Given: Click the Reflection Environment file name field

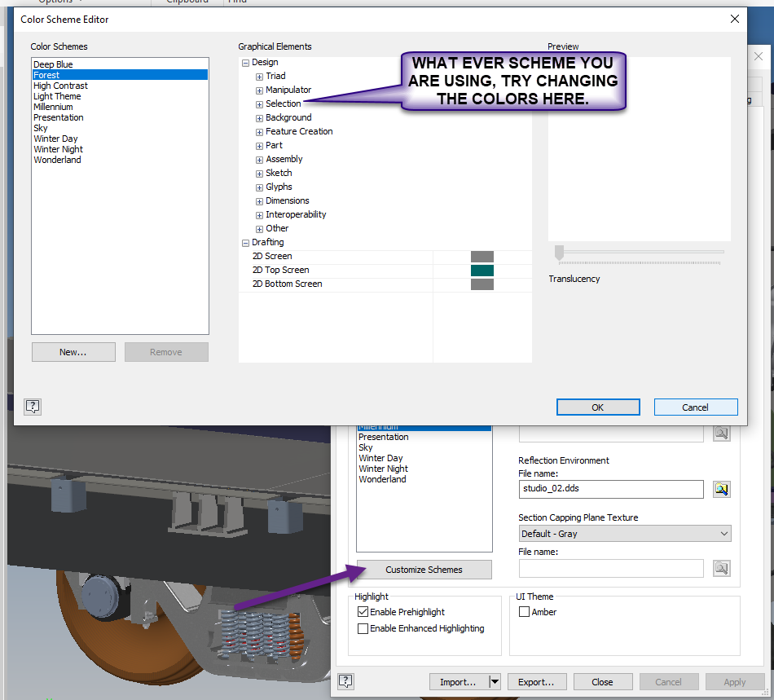Looking at the screenshot, I should point(611,489).
